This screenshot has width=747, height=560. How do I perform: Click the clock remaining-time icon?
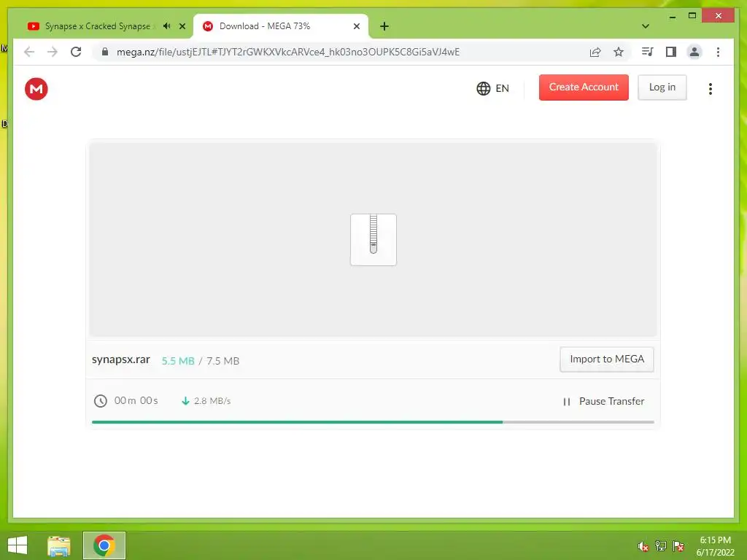tap(101, 401)
